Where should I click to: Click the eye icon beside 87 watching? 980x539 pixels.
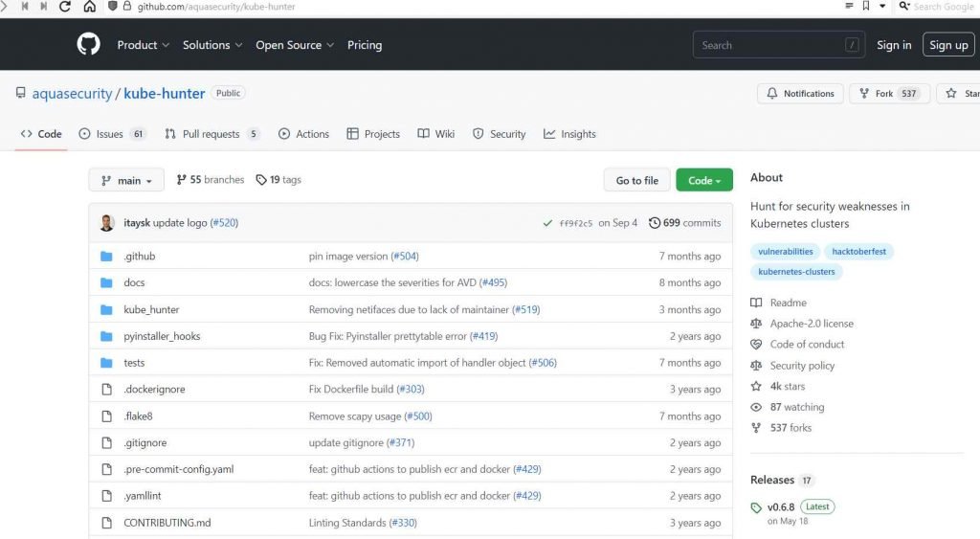click(756, 407)
